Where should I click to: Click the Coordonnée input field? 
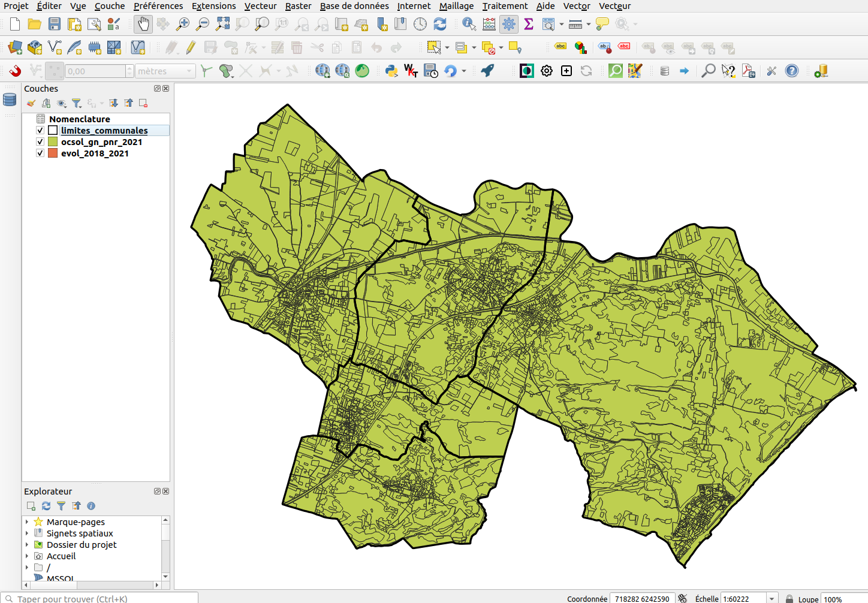pyautogui.click(x=643, y=598)
